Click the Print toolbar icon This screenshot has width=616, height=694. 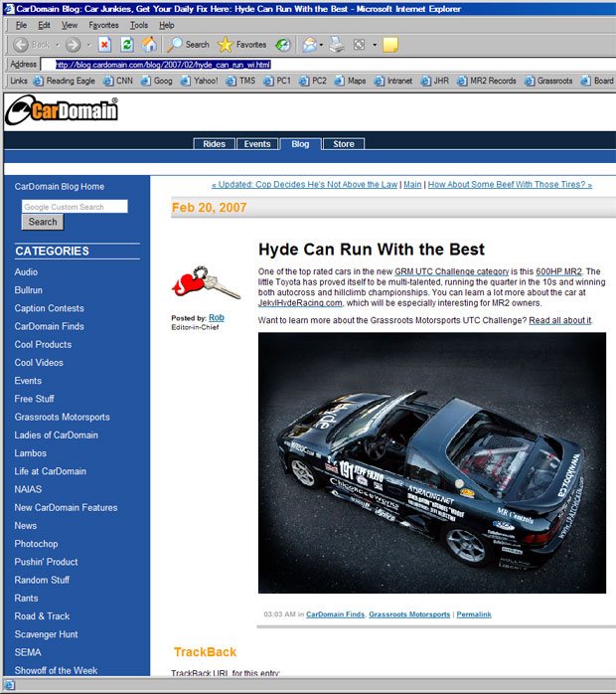tap(337, 45)
